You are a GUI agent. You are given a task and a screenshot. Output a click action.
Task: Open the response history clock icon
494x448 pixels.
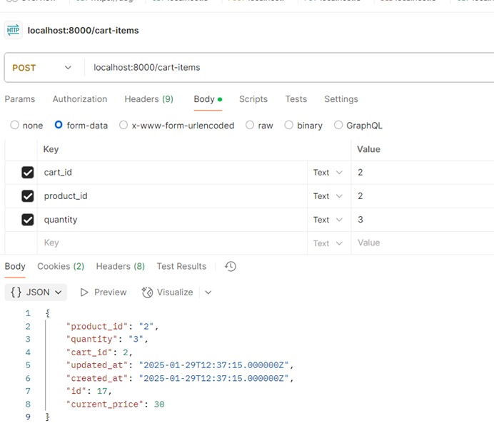(230, 266)
